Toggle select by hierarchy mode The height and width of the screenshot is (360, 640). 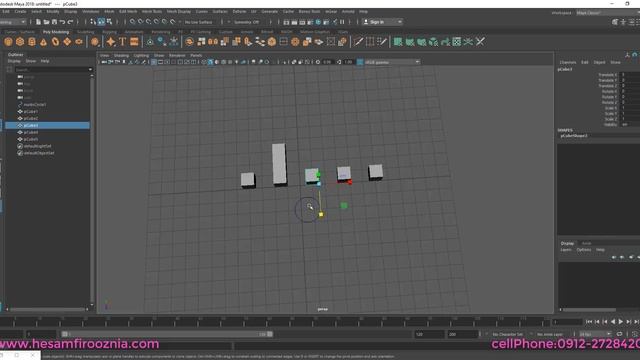93,22
